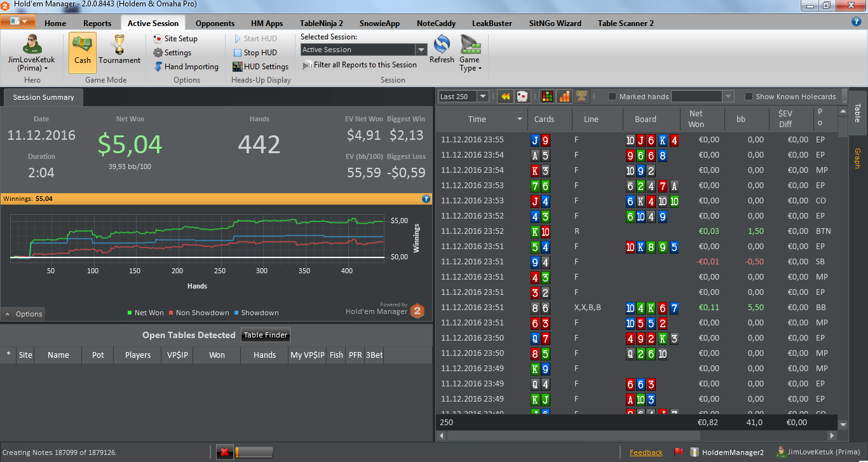
Task: Click the Time column sort arrow
Action: click(520, 119)
